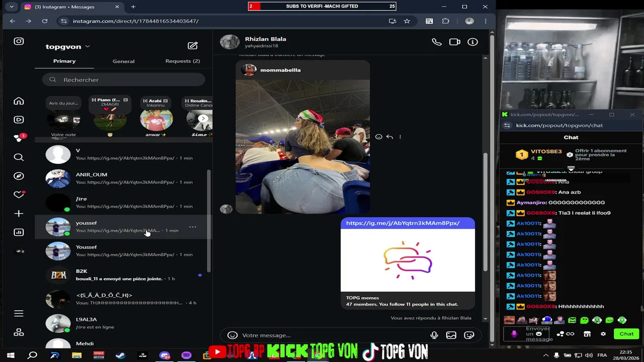Open a new Chrome tab
644x362 pixels.
point(133,7)
